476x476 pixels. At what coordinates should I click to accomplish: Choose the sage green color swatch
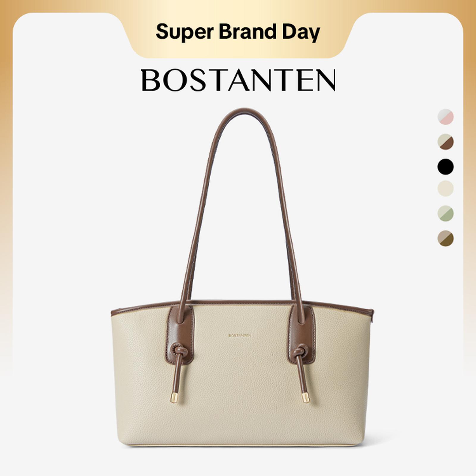[445, 213]
